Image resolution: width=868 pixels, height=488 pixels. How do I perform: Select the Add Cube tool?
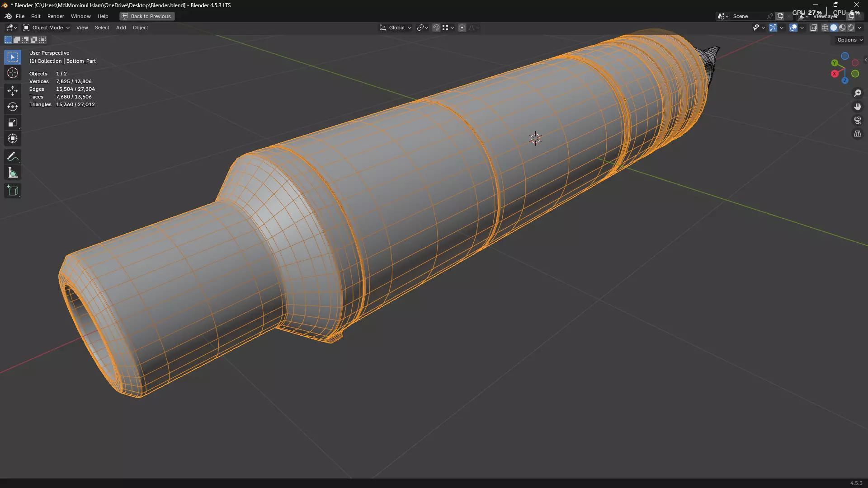(13, 191)
